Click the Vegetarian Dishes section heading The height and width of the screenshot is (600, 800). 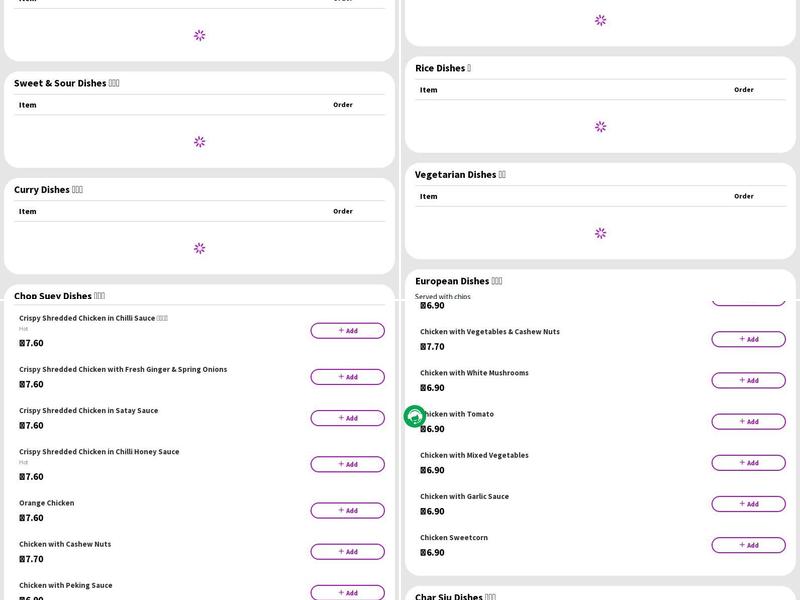[x=460, y=175]
